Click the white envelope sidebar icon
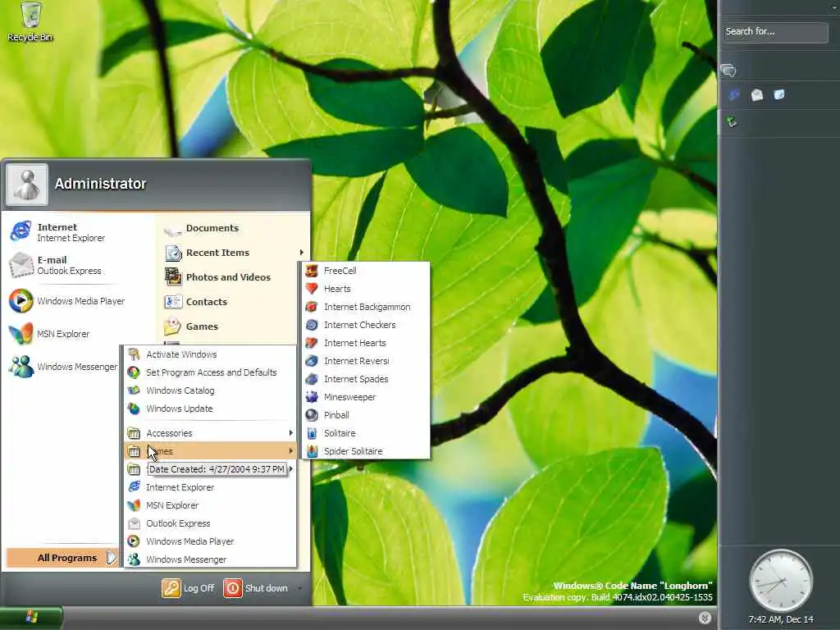Image resolution: width=840 pixels, height=630 pixels. (x=757, y=95)
